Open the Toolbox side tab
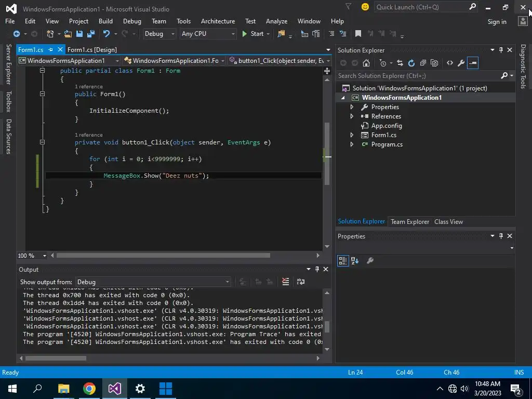 pos(8,101)
